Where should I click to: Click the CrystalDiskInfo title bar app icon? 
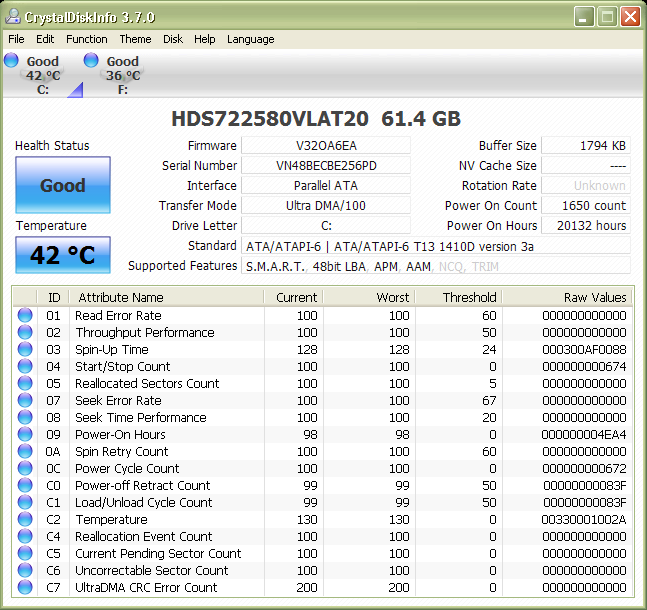pos(13,17)
